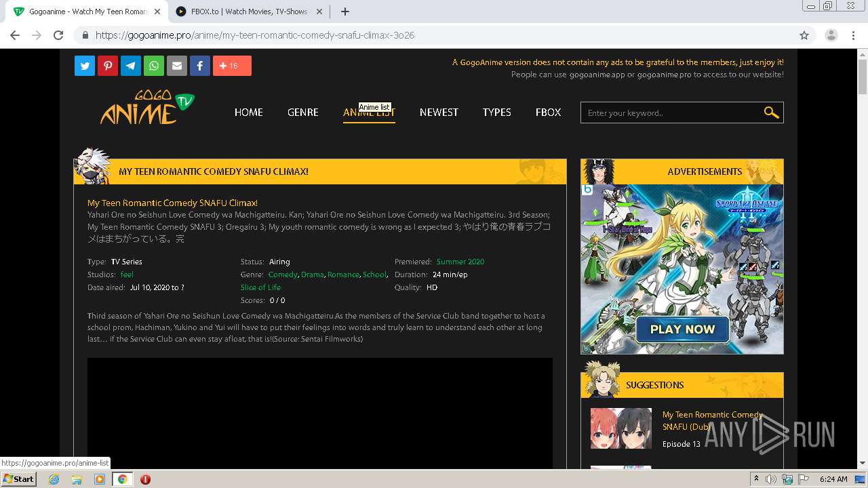Click the video player area
The image size is (868, 488).
point(320,413)
